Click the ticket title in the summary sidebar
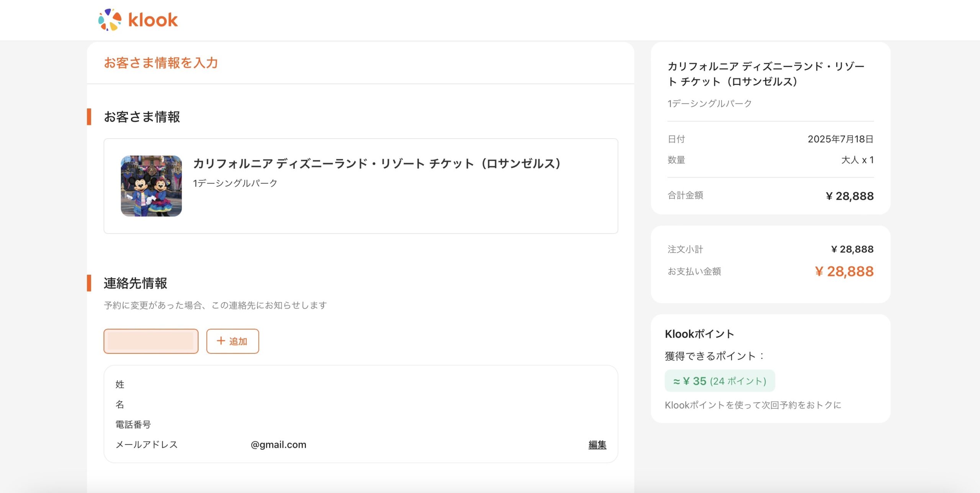The height and width of the screenshot is (493, 980). 766,74
